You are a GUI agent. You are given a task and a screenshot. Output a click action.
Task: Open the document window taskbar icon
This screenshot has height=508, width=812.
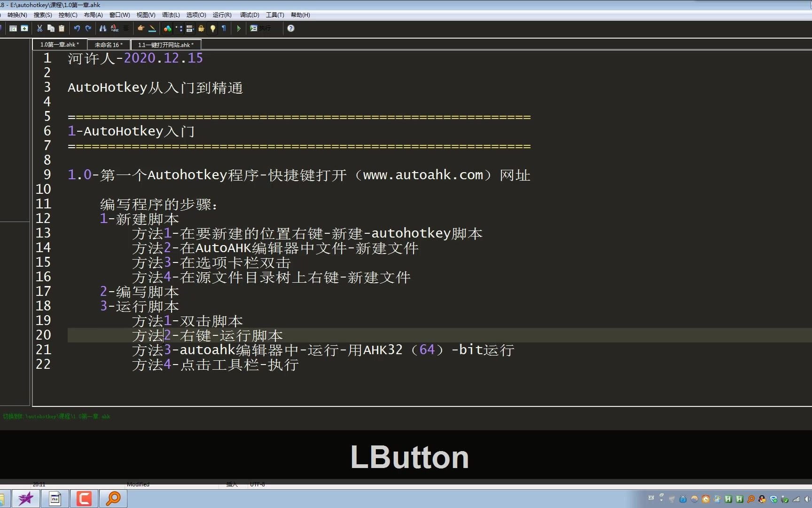click(55, 499)
